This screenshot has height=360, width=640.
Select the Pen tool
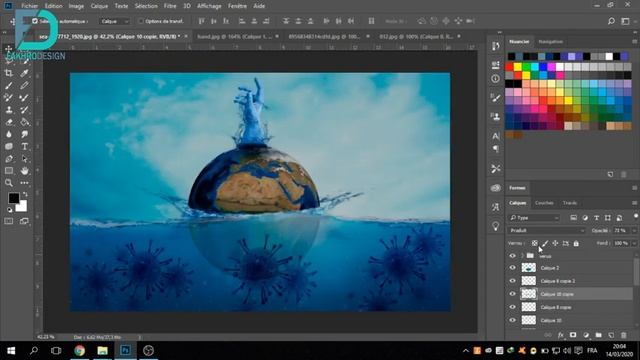click(9, 159)
